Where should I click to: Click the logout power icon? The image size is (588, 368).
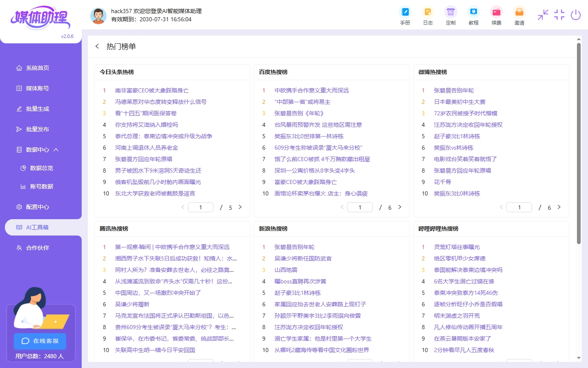tap(576, 15)
